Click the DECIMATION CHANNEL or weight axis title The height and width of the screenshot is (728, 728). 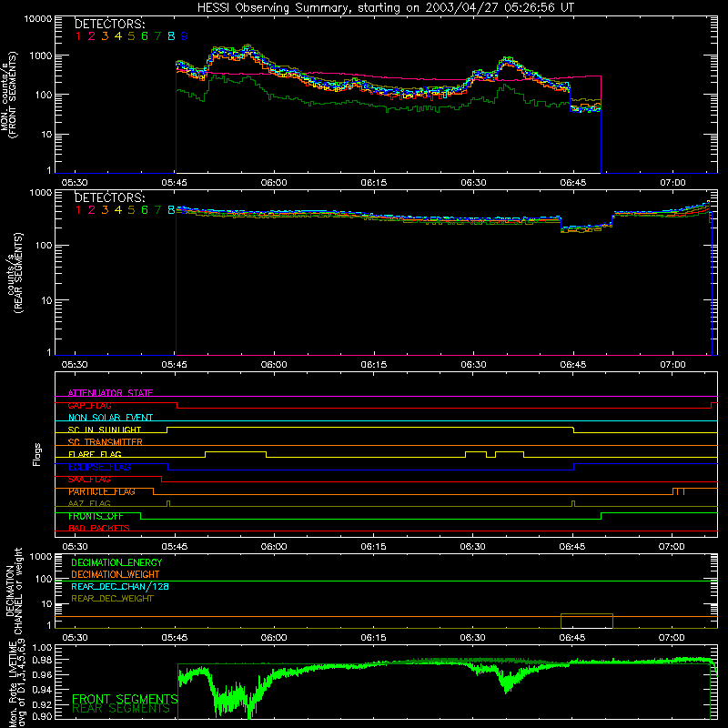[x=15, y=591]
